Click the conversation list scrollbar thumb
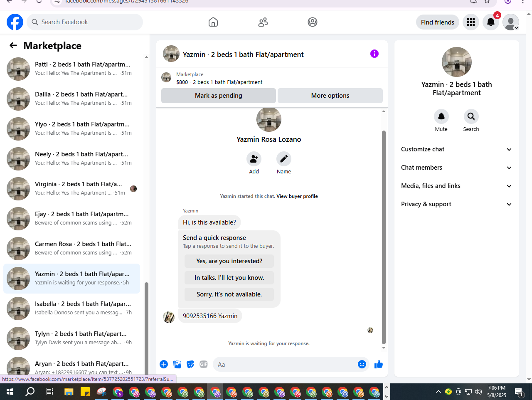Viewport: 532px width, 400px height. tap(146, 328)
